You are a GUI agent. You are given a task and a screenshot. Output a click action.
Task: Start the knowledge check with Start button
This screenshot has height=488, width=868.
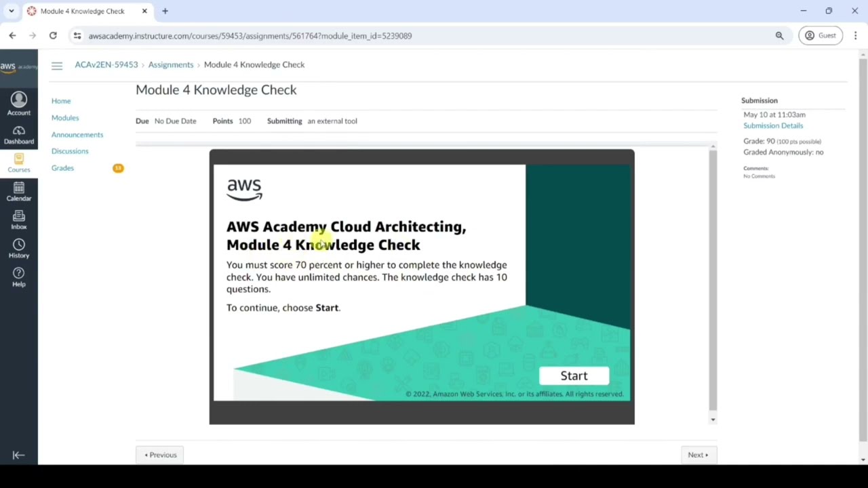coord(574,375)
